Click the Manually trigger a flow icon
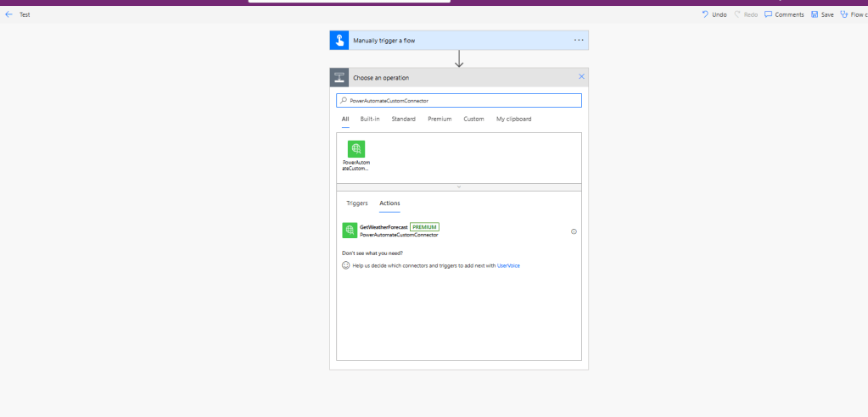 point(339,41)
